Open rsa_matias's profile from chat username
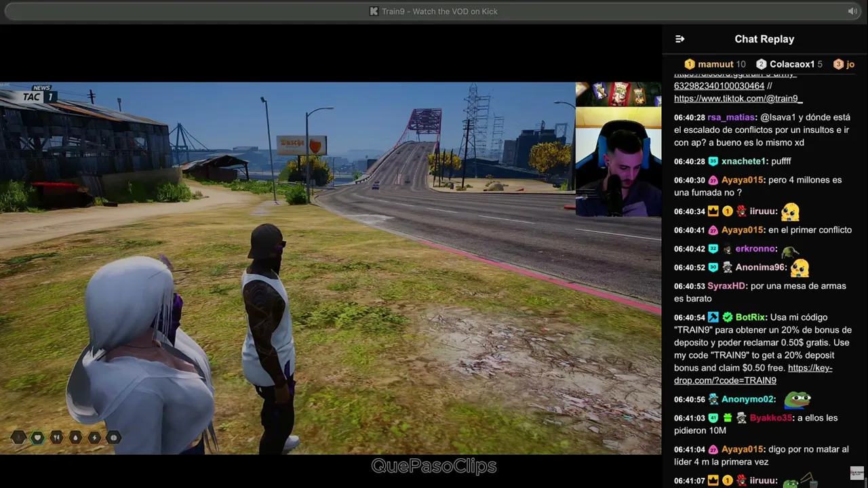 [x=731, y=117]
